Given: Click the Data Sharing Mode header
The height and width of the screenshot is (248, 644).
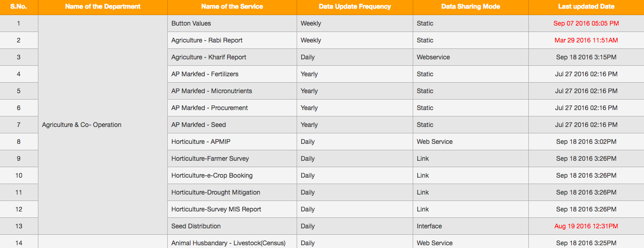Looking at the screenshot, I should (x=471, y=6).
